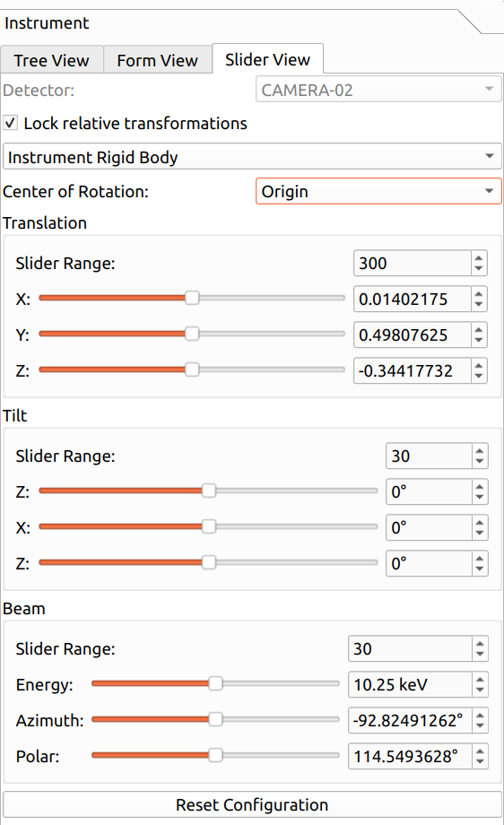Click the Polar angle value field
The width and height of the screenshot is (504, 825).
[410, 756]
